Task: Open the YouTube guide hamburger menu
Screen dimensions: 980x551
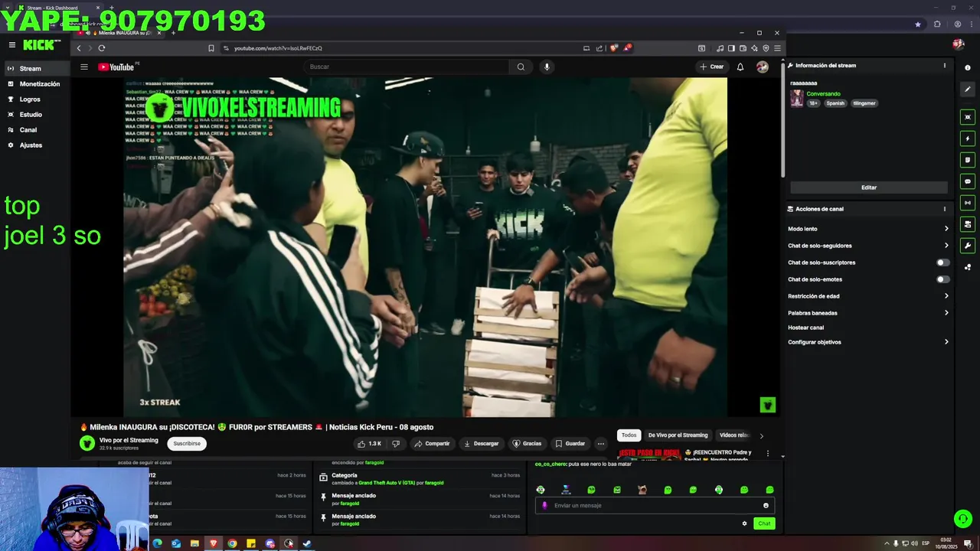Action: [x=84, y=67]
